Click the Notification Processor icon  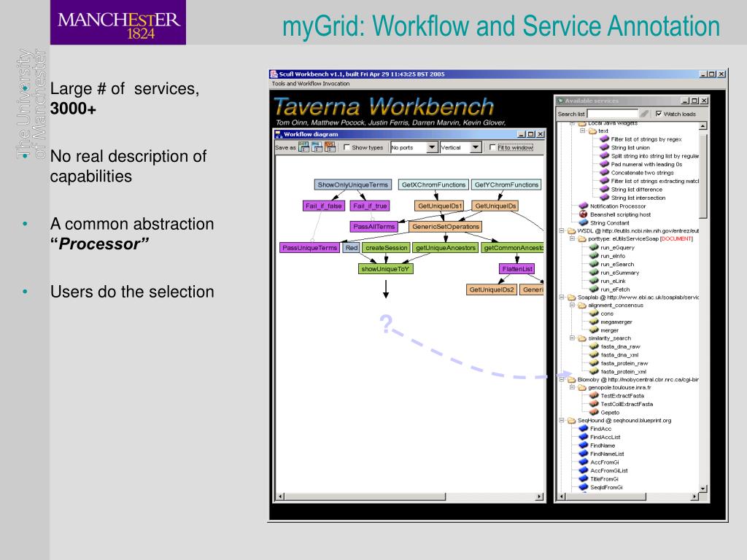(583, 206)
